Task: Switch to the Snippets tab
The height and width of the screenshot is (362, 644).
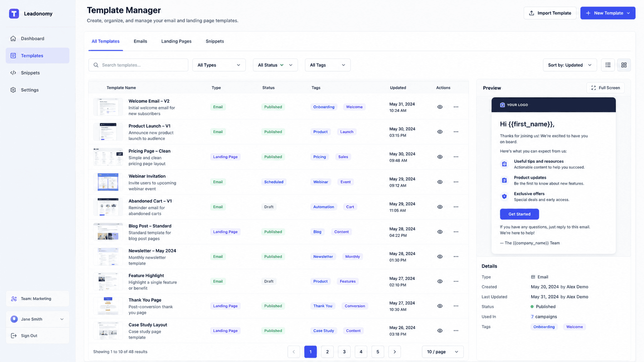Action: click(x=215, y=41)
